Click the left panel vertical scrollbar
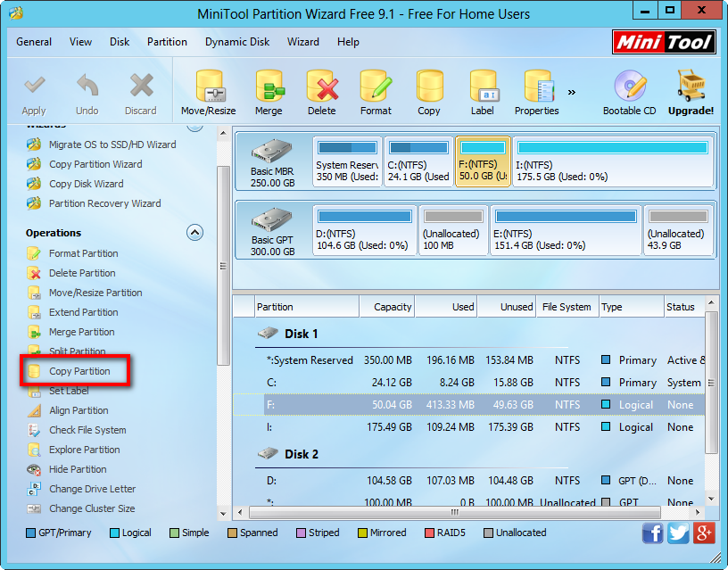The image size is (728, 570). tap(223, 266)
